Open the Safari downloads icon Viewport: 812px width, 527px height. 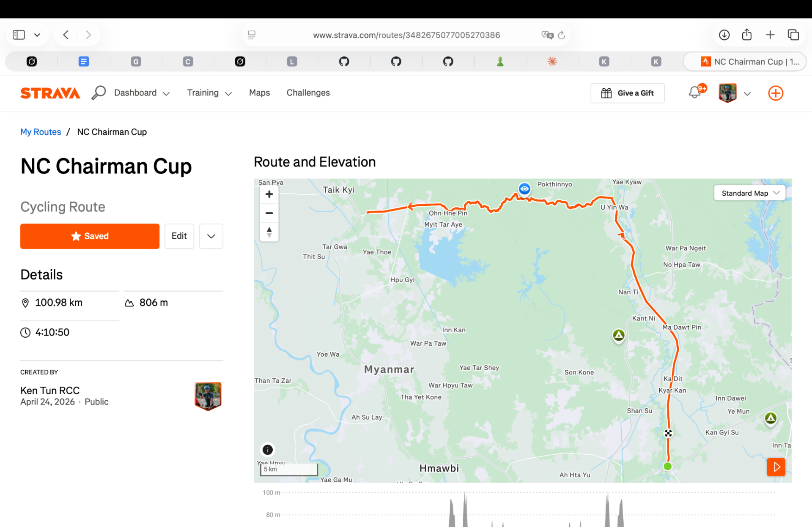(724, 35)
